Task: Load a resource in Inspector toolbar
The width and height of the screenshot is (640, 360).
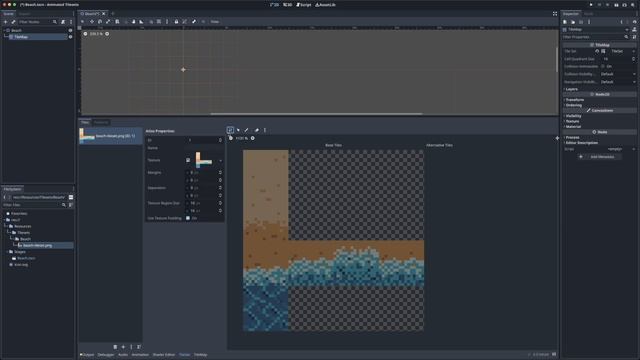Action: pyautogui.click(x=573, y=22)
